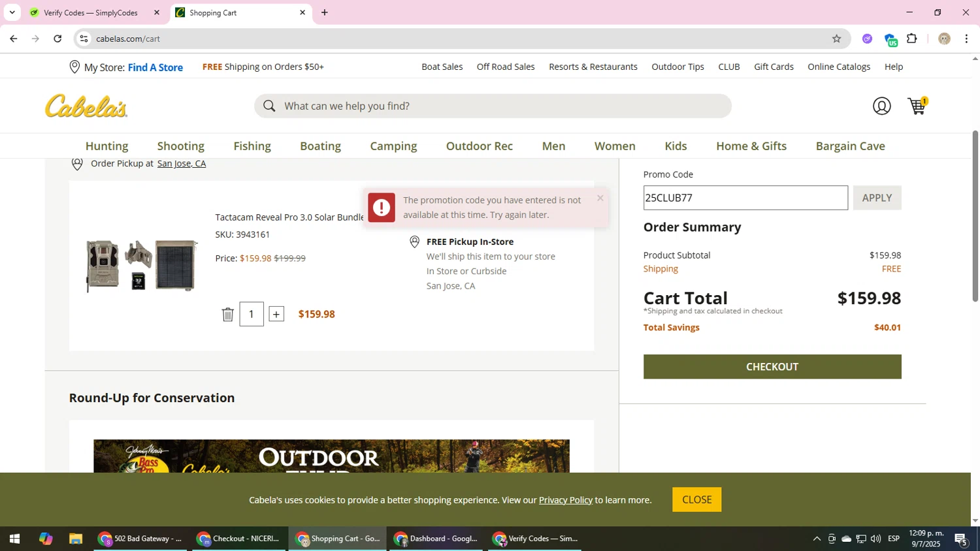Screen dimensions: 980x551
Task: Delete item with trash can icon
Action: click(227, 315)
